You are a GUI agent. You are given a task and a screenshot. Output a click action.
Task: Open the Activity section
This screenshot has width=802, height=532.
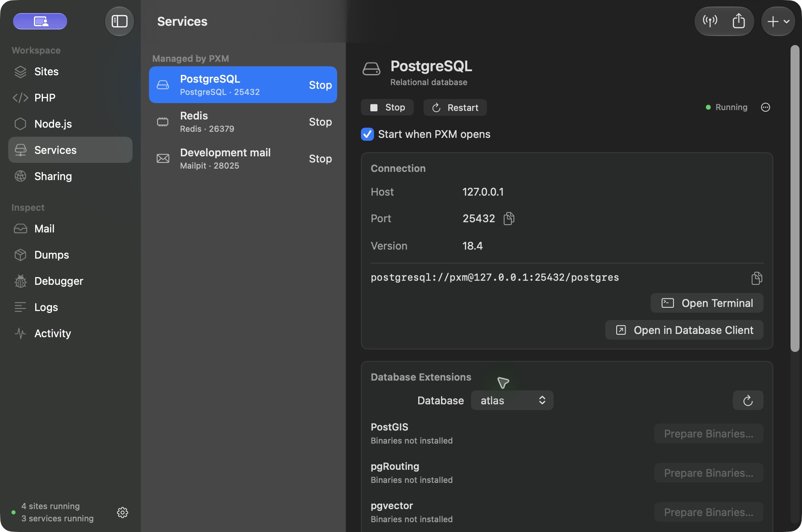pos(70,334)
